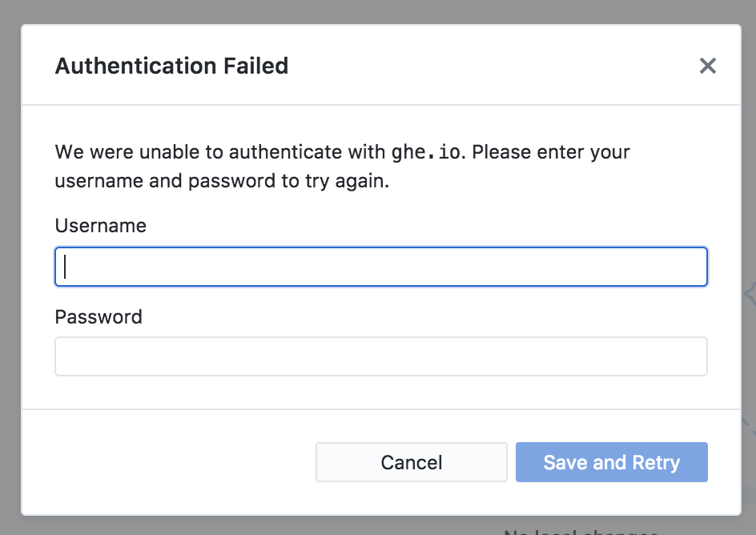Click empty footer area left of Cancel

point(168,462)
